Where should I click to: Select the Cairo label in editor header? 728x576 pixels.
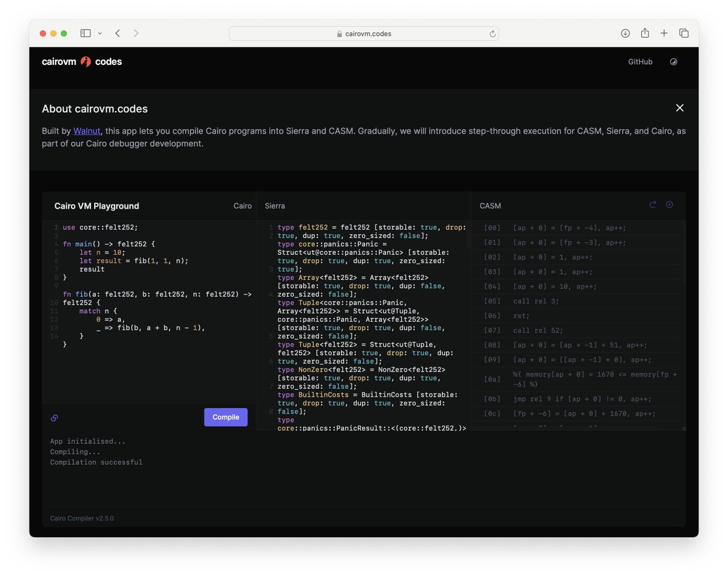243,206
